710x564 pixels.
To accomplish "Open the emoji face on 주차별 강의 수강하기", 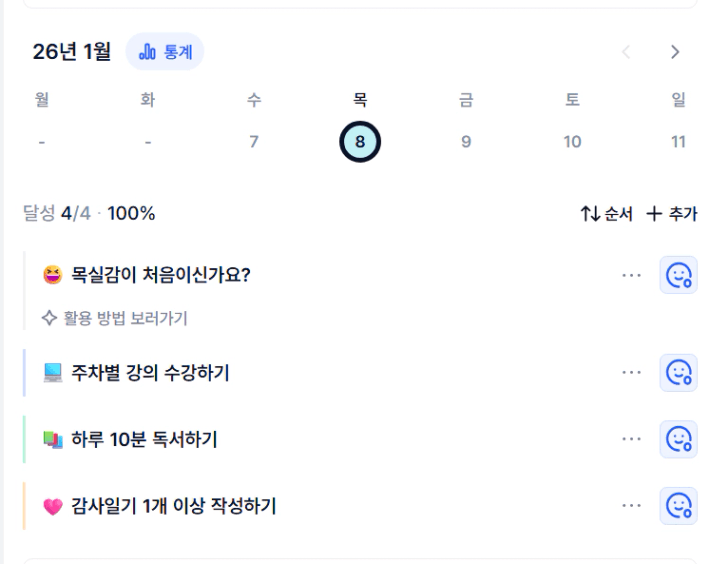I will [x=679, y=373].
